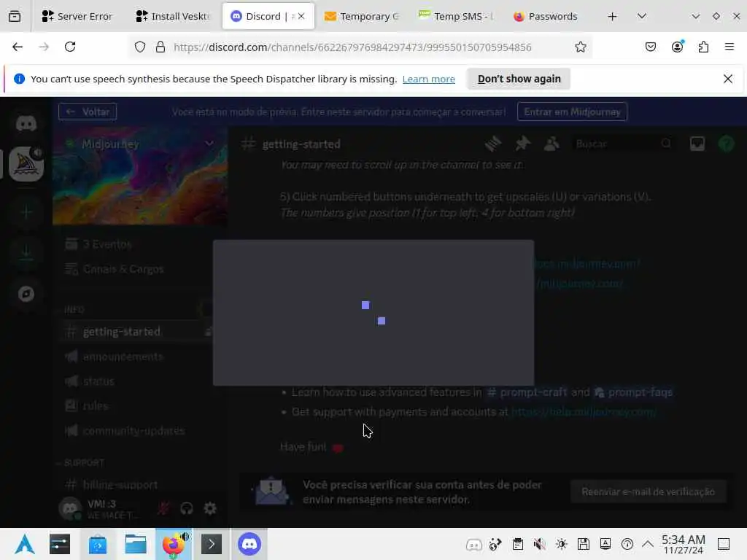Open Canais & Cargos in sidebar
747x560 pixels.
(137, 269)
